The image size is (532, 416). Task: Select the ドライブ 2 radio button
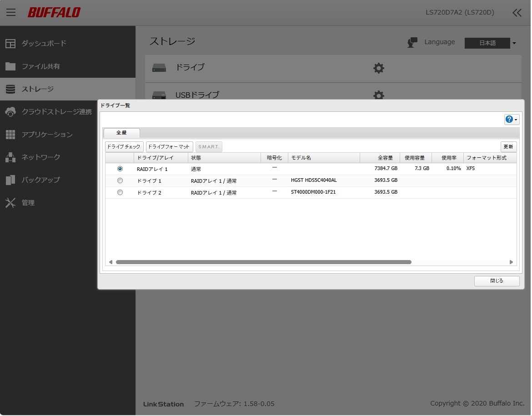(x=120, y=192)
